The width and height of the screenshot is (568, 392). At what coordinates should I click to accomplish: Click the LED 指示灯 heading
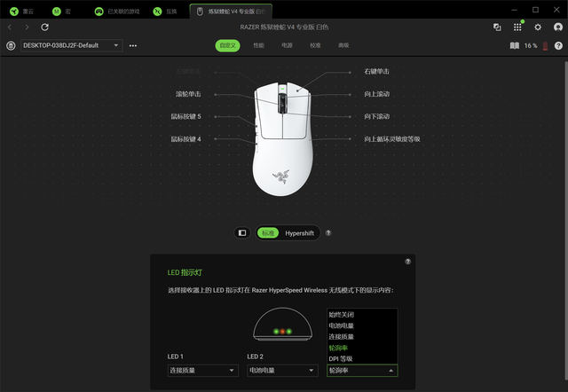coord(185,272)
